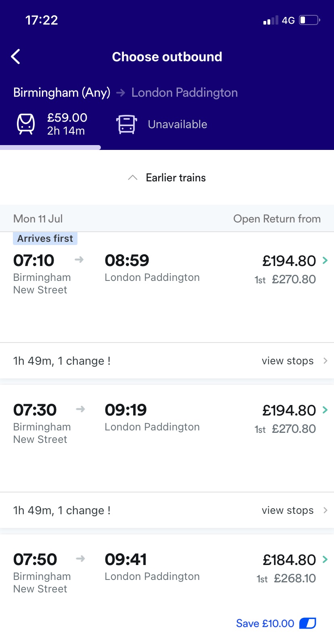Tap the Birmingham (Any) origin label

[62, 93]
